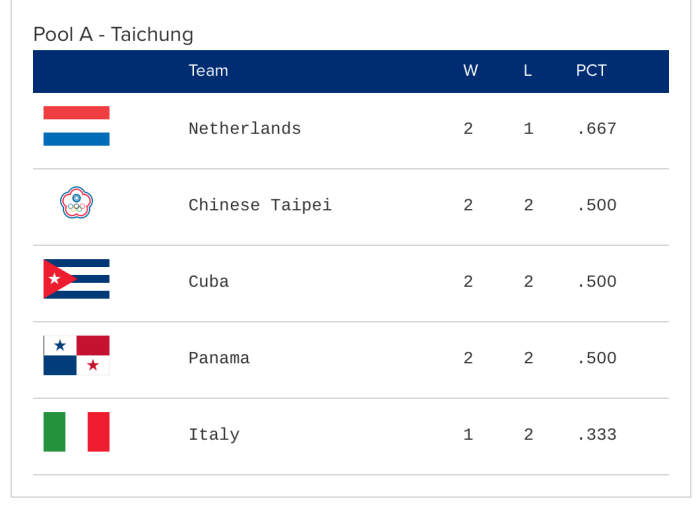Sort by the W column header
Screen dimensions: 700x511
pos(471,71)
